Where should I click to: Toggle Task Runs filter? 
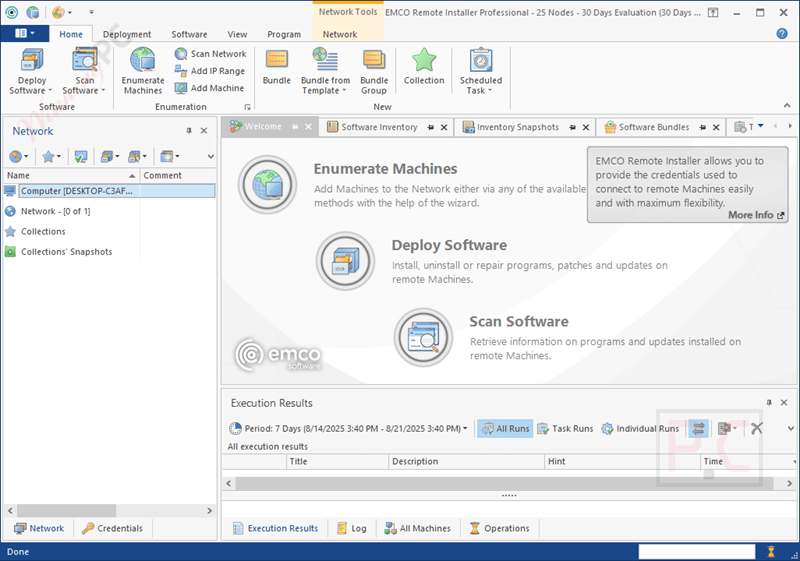(x=565, y=428)
